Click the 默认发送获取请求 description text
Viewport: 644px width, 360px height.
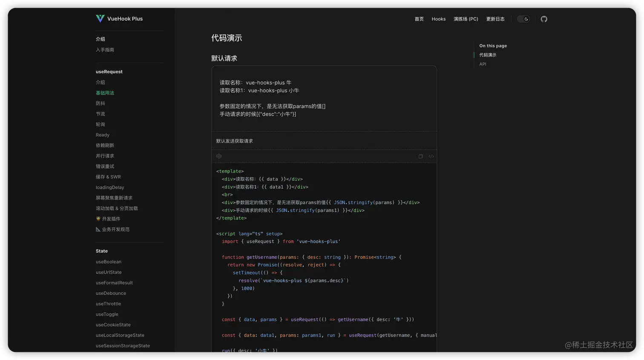click(x=234, y=141)
